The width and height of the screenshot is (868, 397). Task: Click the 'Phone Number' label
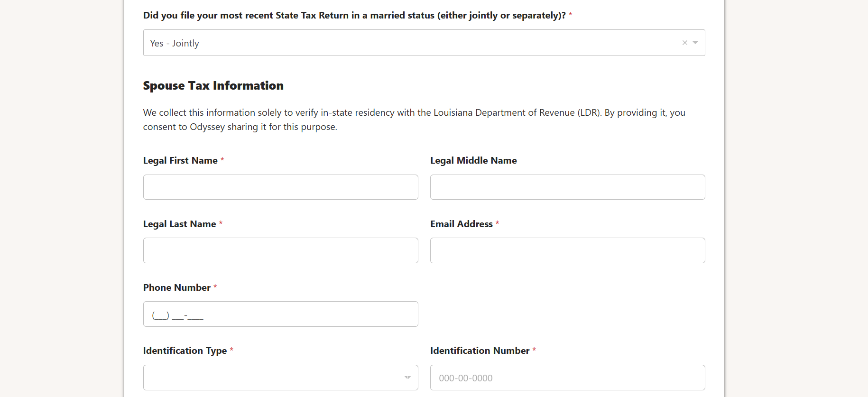pyautogui.click(x=176, y=288)
